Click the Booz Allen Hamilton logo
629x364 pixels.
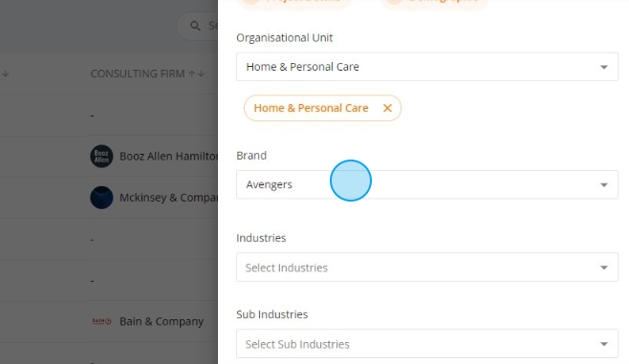click(x=101, y=156)
